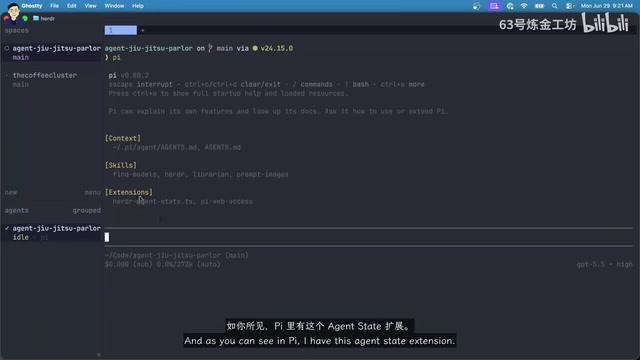Click the 'gpt-5.5 • high' model indicator
Screen dimensions: 640x360
(x=604, y=264)
